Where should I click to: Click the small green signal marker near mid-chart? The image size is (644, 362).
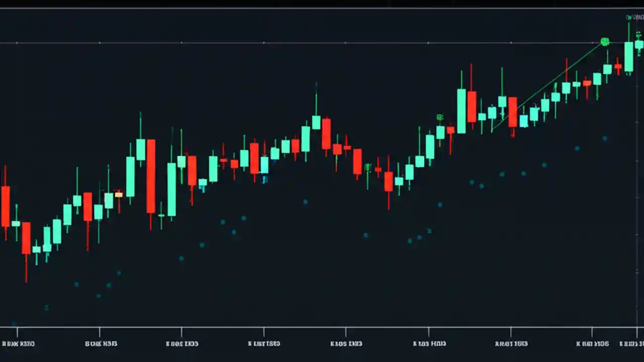click(x=440, y=117)
